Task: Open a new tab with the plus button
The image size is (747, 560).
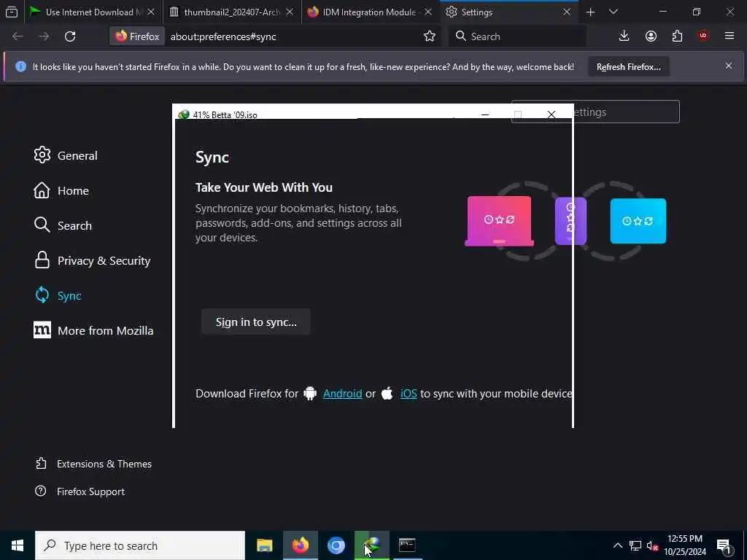Action: click(x=590, y=12)
